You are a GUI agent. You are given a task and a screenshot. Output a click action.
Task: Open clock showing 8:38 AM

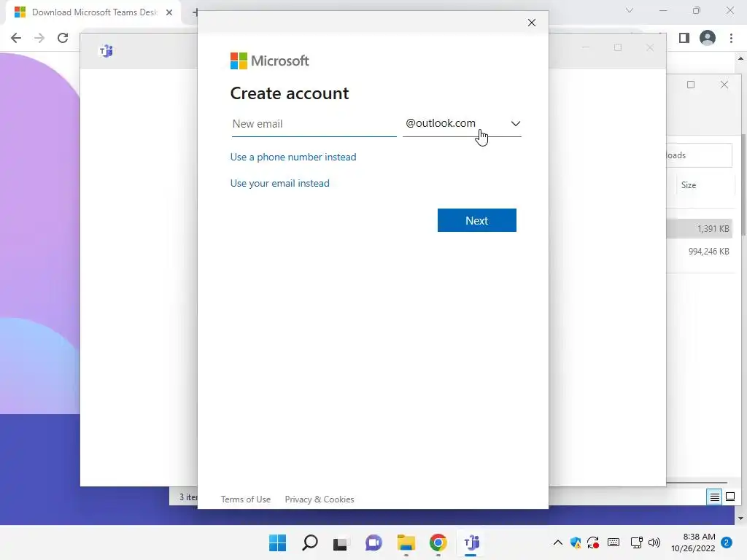coord(693,542)
